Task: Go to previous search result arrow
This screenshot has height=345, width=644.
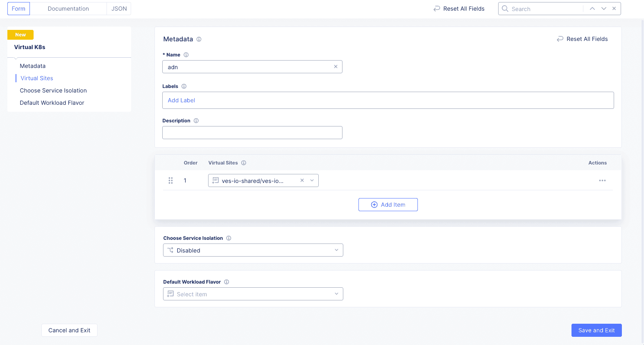Action: pyautogui.click(x=592, y=9)
